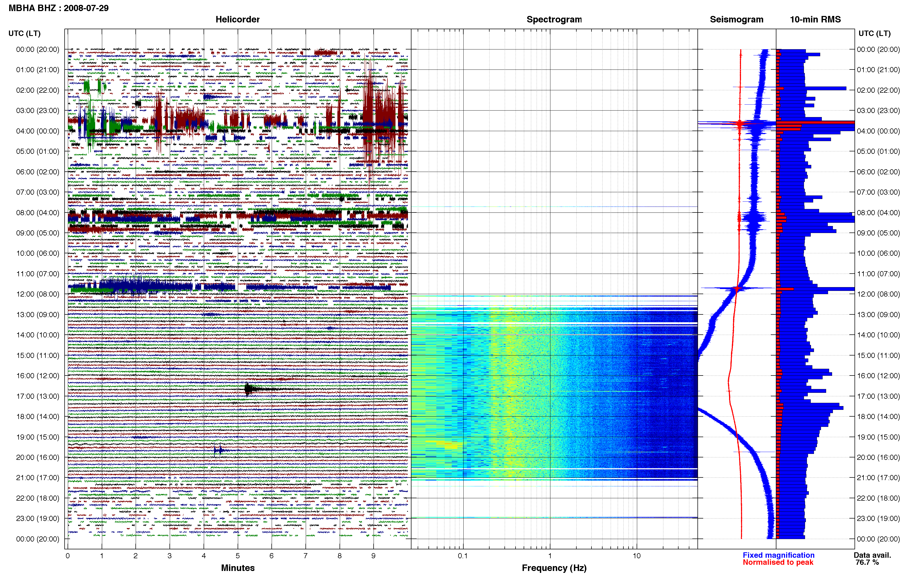Click the blue 'Fixed magnification' legend text
Image resolution: width=924 pixels, height=578 pixels.
778,555
